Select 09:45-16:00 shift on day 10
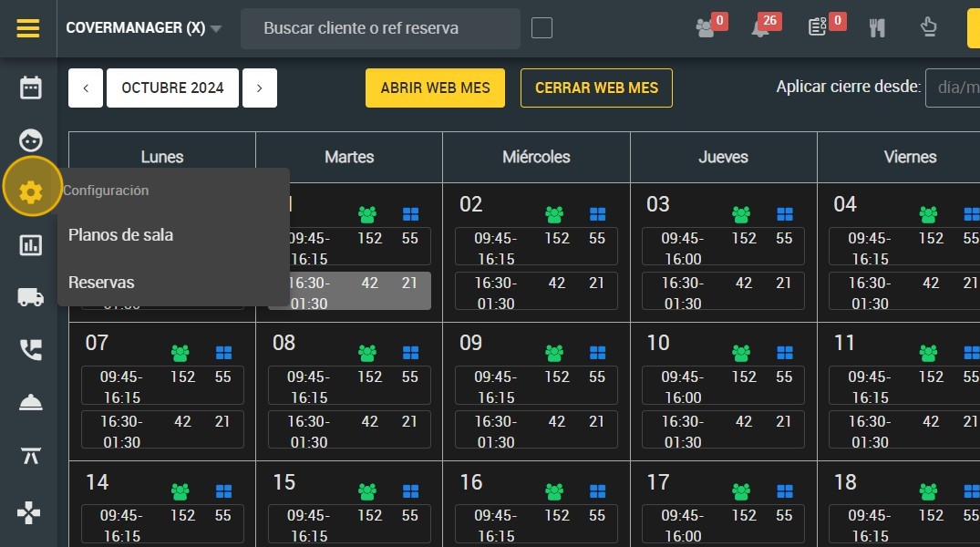Viewport: 980px width, 547px height. (723, 385)
